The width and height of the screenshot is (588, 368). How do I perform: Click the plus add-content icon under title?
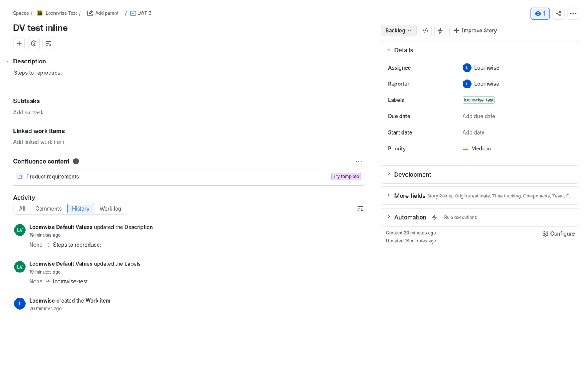tap(19, 43)
